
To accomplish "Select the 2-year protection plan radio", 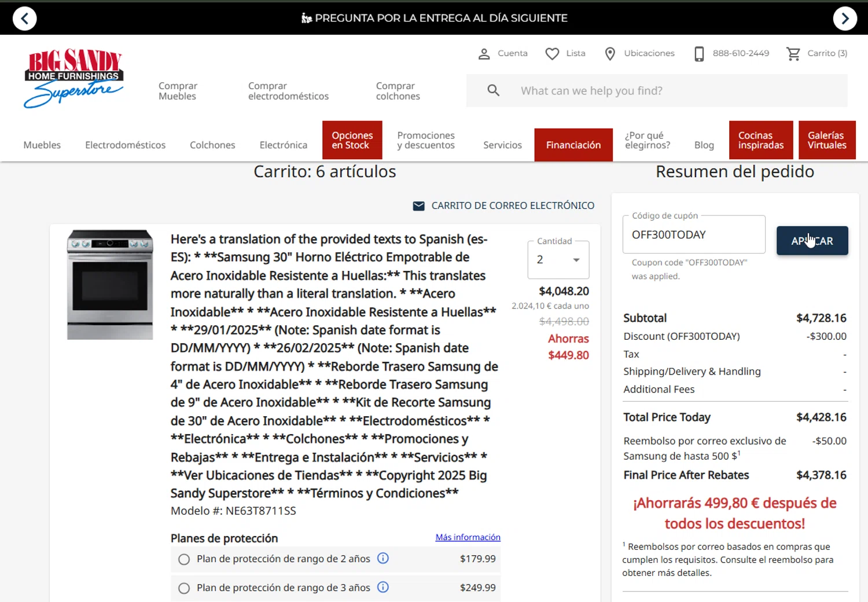I will tap(184, 559).
